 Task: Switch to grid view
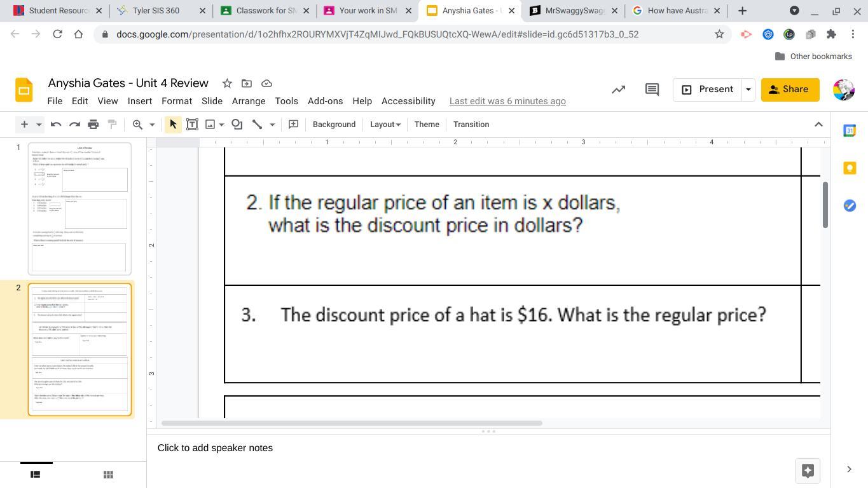(108, 474)
